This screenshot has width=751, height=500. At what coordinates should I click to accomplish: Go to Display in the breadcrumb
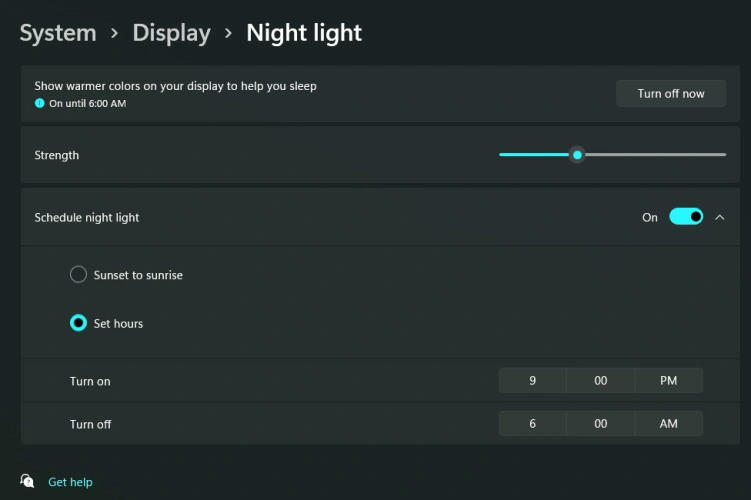click(x=171, y=33)
